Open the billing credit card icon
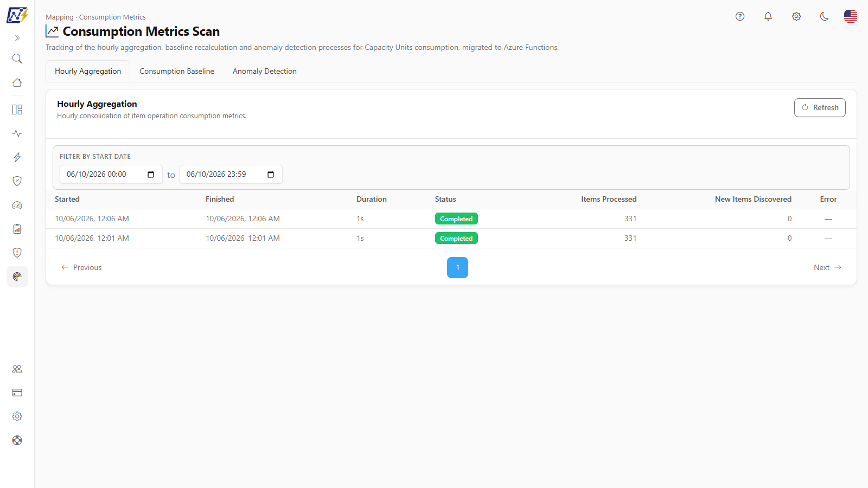This screenshot has width=868, height=488. pyautogui.click(x=17, y=393)
